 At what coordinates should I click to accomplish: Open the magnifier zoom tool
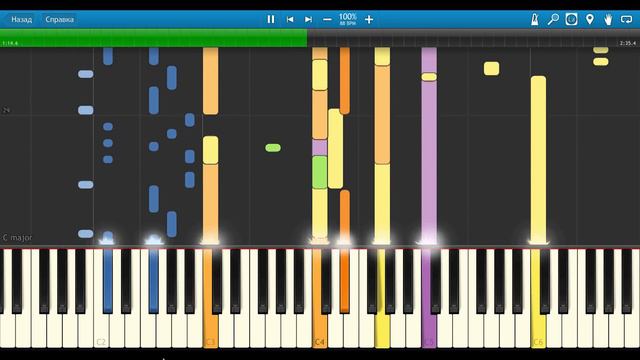(553, 19)
